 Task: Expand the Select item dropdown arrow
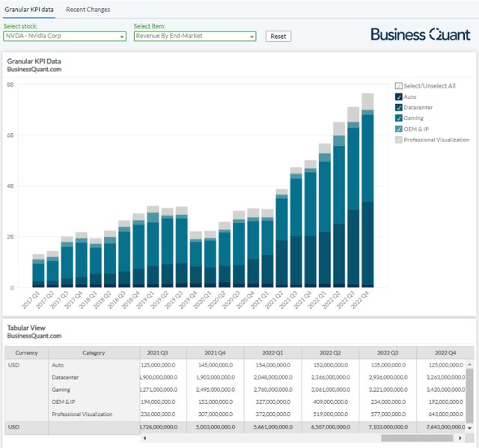pyautogui.click(x=251, y=36)
